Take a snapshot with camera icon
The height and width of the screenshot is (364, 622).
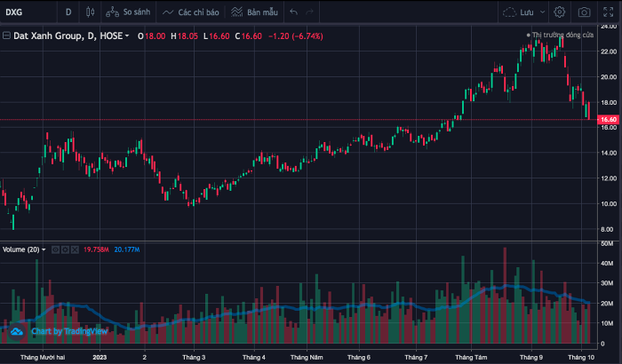point(584,12)
